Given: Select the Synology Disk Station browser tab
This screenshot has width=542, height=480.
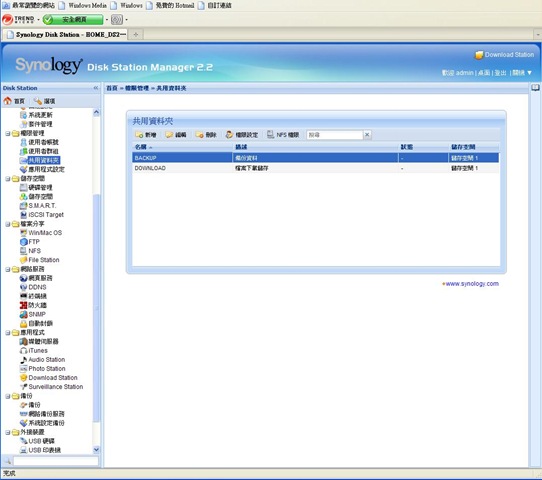Looking at the screenshot, I should 65,35.
